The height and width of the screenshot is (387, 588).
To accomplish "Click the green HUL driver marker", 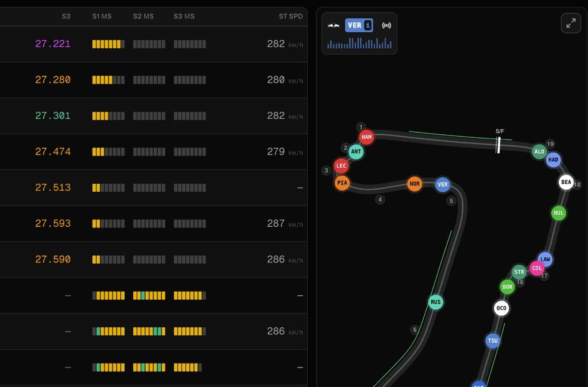I will (558, 213).
